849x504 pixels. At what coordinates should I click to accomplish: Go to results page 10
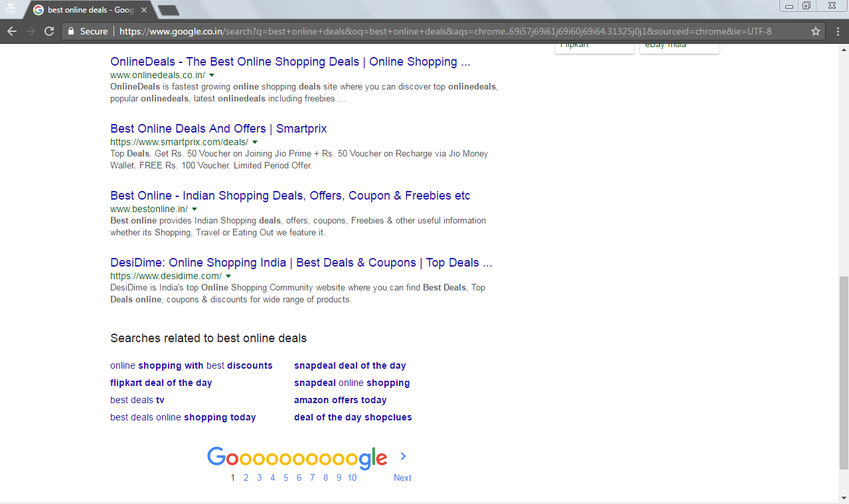point(352,477)
